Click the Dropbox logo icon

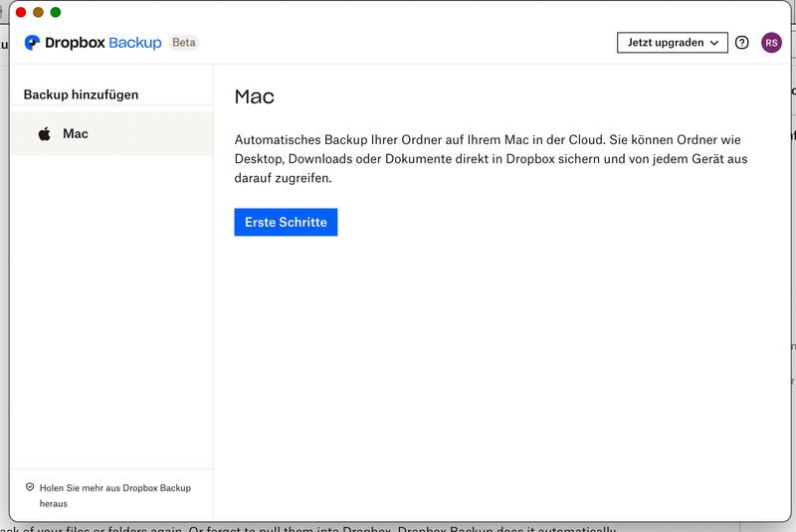pyautogui.click(x=32, y=43)
